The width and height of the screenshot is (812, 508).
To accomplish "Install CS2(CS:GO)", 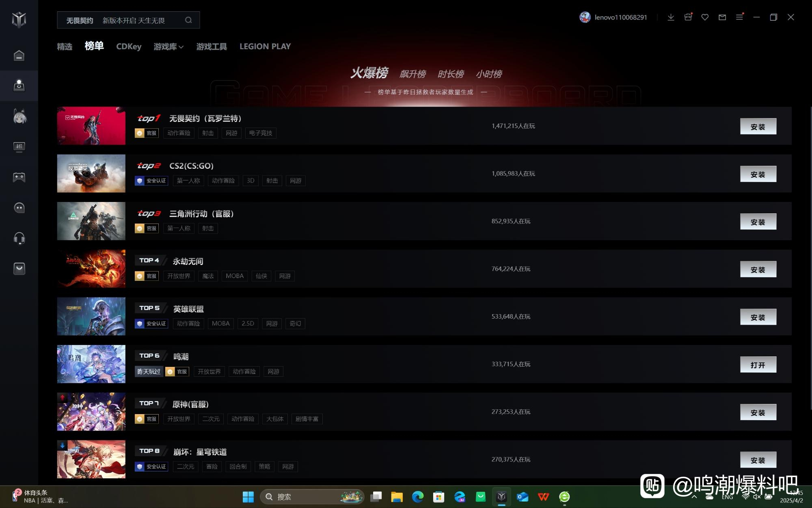I will pos(758,174).
